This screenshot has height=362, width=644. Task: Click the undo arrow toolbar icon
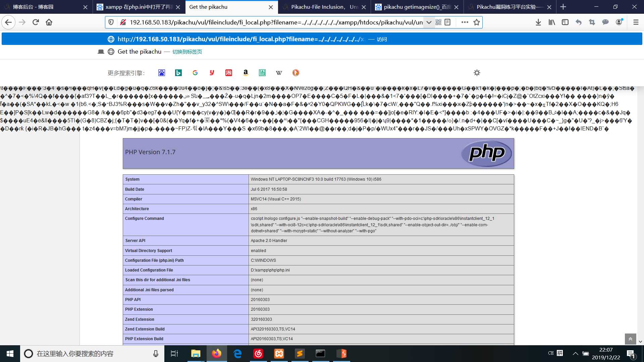coord(578,22)
